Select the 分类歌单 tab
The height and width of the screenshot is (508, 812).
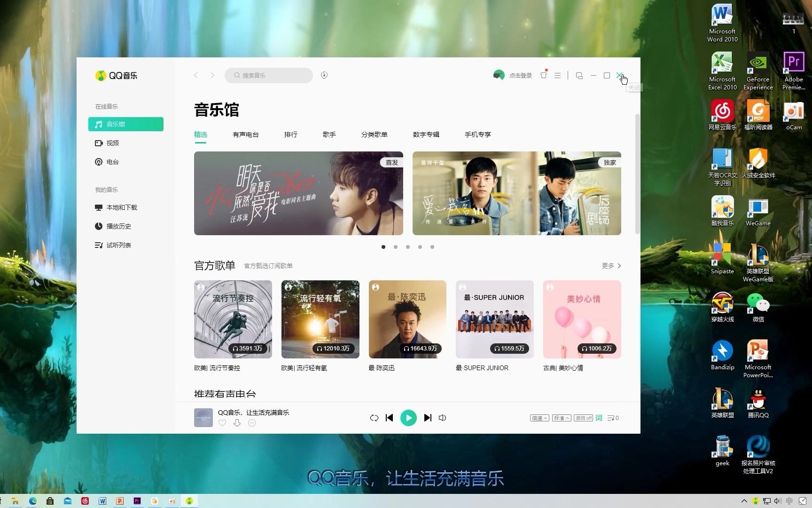[x=375, y=135]
